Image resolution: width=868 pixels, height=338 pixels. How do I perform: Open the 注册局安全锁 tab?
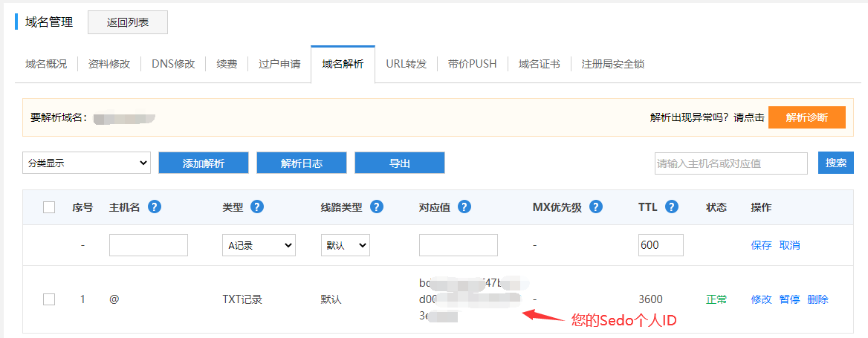pyautogui.click(x=613, y=64)
